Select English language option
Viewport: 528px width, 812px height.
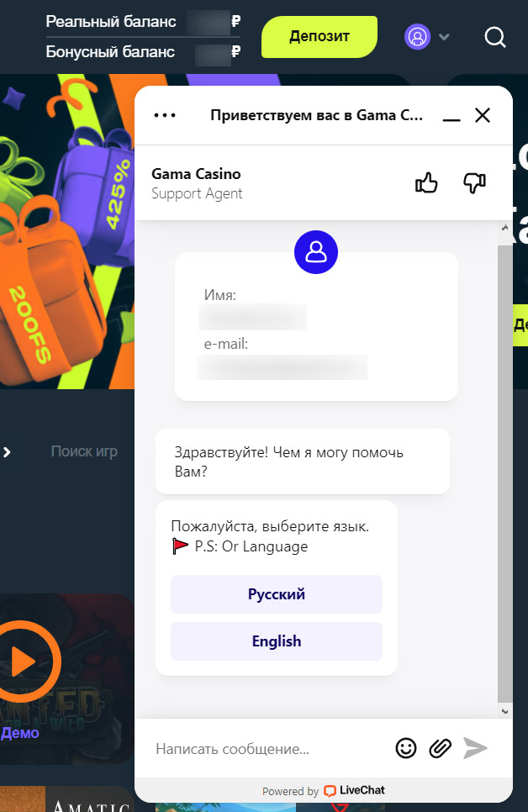click(x=277, y=641)
